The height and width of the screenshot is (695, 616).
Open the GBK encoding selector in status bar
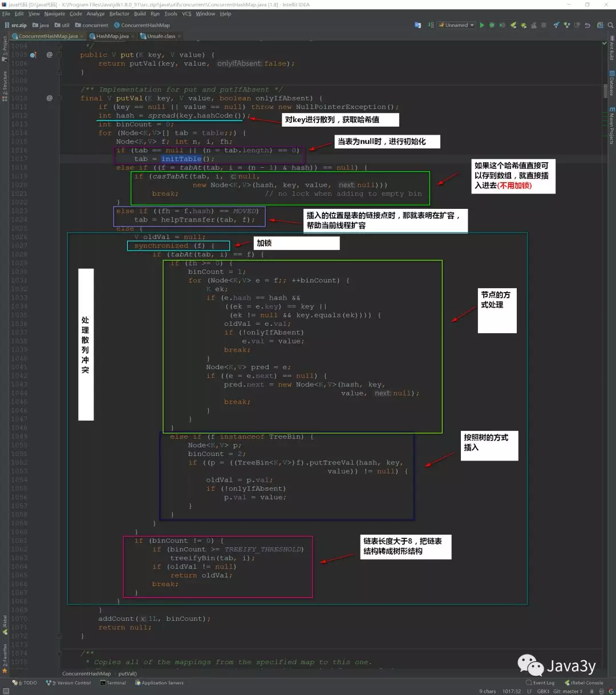543,692
